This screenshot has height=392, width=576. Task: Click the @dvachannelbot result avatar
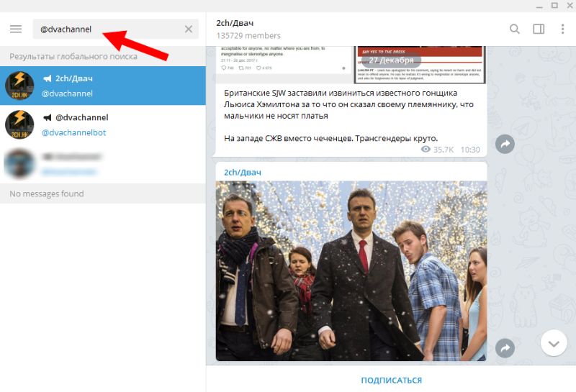coord(19,124)
